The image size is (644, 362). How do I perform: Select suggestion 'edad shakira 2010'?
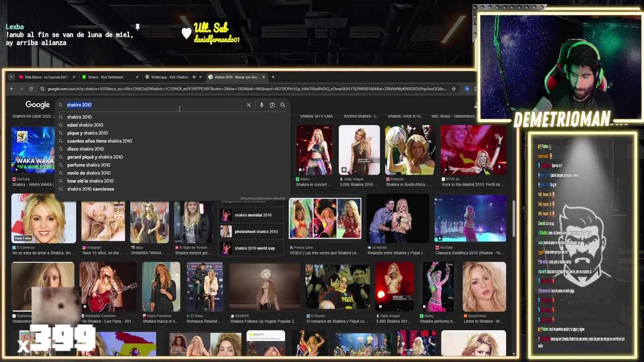click(171, 125)
